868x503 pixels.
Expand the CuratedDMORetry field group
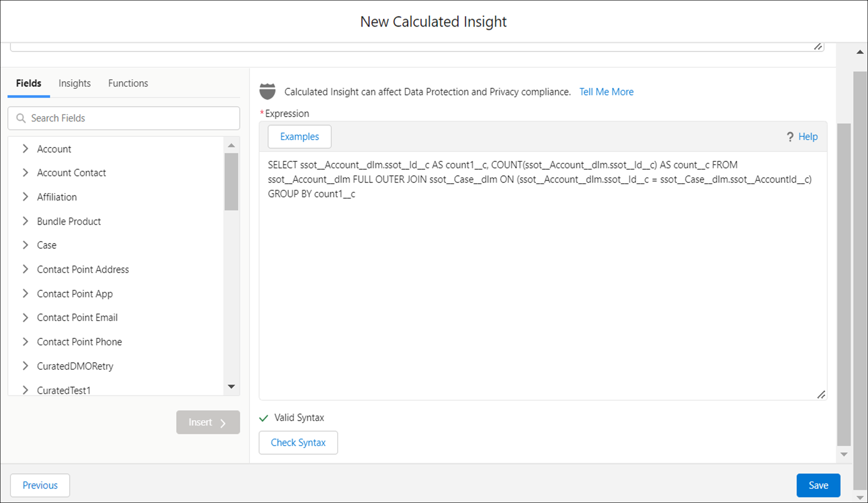25,366
